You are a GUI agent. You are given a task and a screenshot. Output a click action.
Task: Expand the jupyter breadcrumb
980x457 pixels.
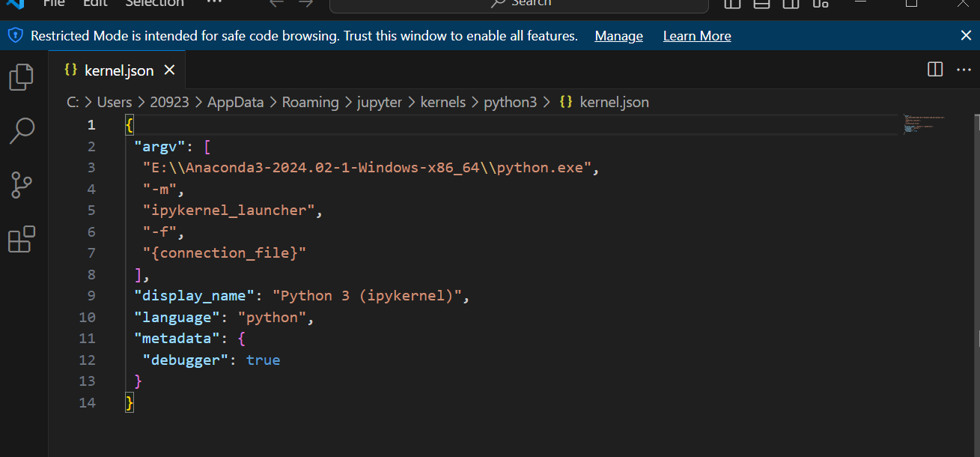point(380,102)
